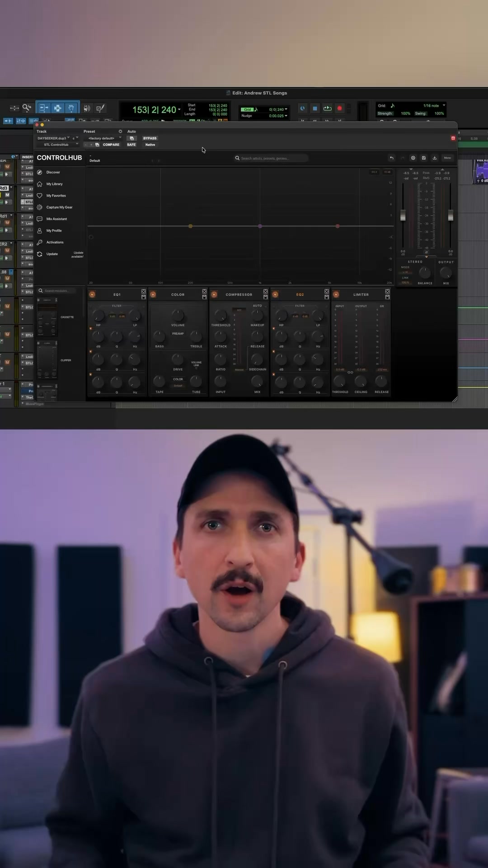Toggle the COMPRESSOR module power button
488x868 pixels.
coord(214,294)
